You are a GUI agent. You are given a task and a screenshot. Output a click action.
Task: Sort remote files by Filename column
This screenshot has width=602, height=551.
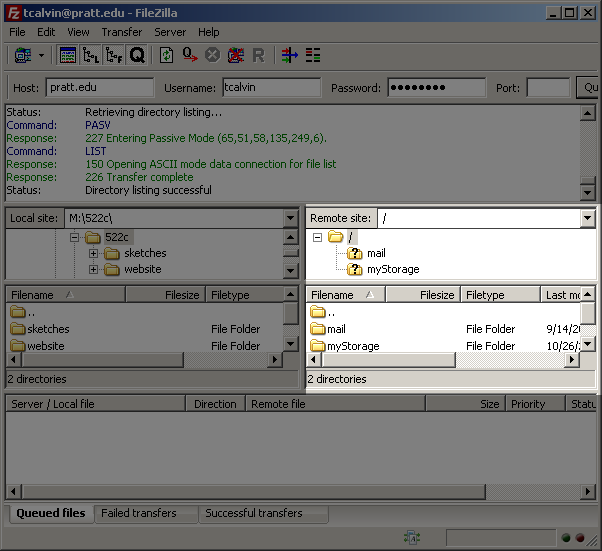click(346, 295)
